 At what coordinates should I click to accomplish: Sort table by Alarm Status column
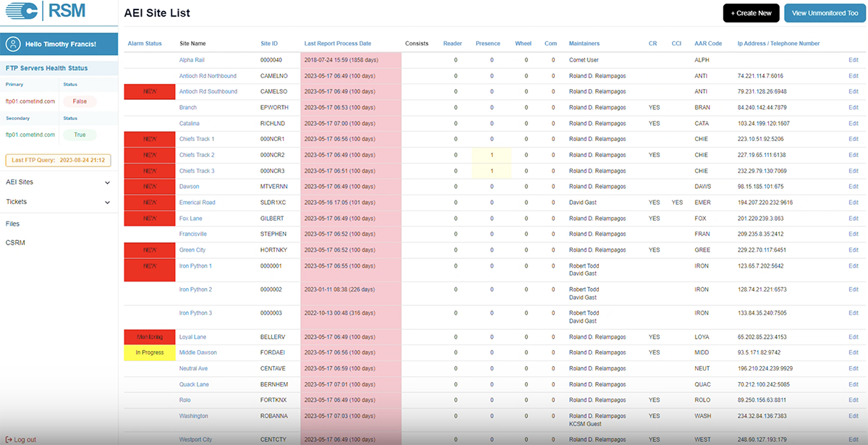point(145,43)
